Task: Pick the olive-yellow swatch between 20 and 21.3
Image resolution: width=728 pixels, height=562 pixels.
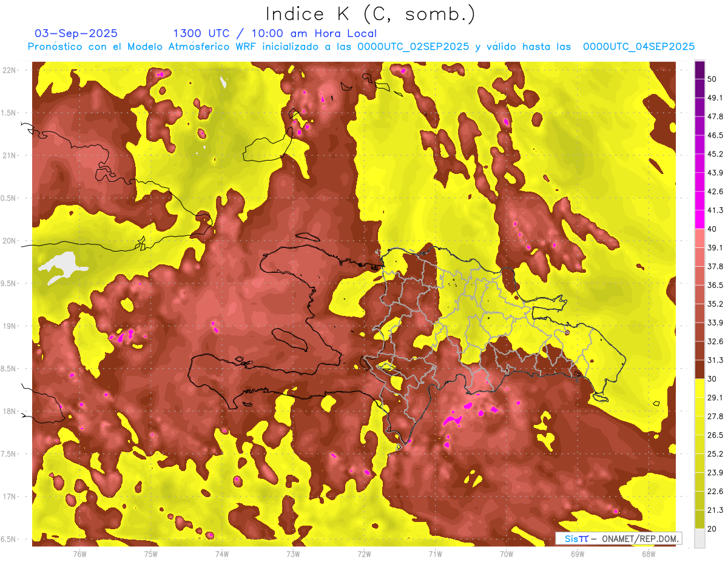Action: pyautogui.click(x=699, y=520)
